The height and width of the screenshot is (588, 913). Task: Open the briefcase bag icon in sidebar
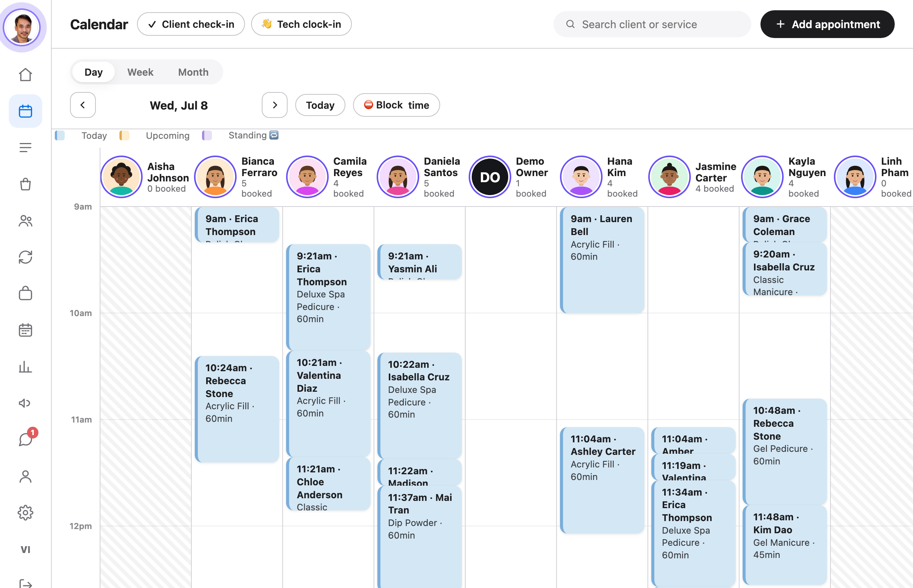click(x=25, y=293)
